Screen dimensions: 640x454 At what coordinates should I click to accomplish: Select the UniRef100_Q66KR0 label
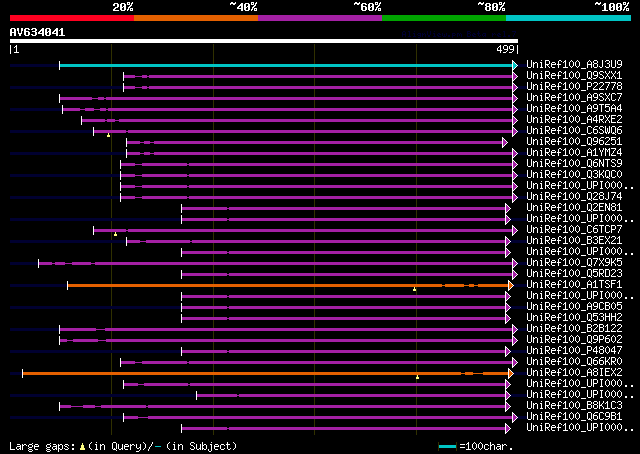(x=574, y=362)
